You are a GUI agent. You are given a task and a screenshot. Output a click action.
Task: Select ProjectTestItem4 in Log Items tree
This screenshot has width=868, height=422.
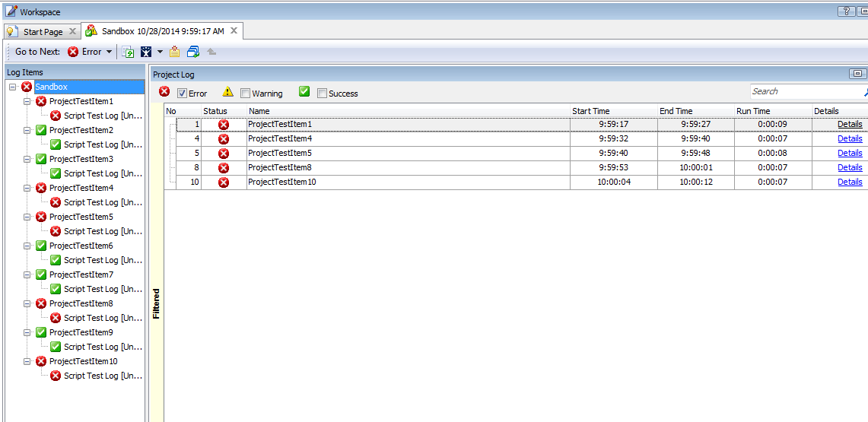click(81, 188)
